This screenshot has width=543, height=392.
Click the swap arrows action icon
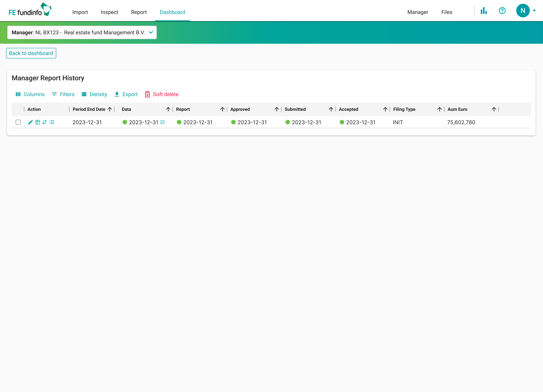44,122
